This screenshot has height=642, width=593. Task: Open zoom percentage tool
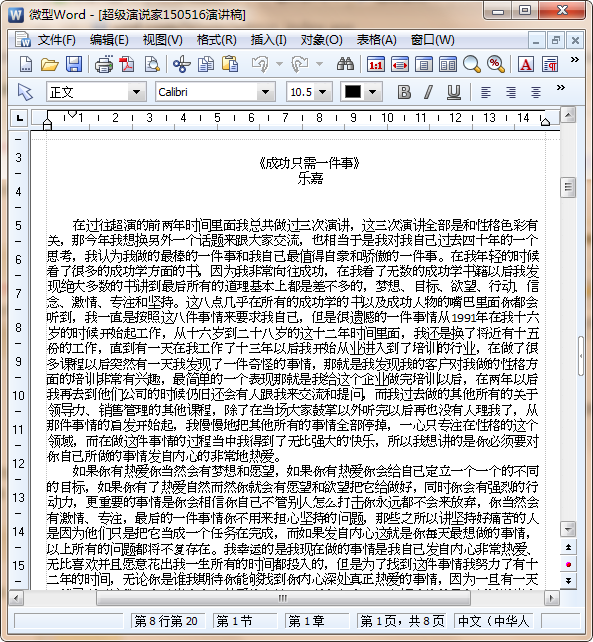click(x=496, y=64)
